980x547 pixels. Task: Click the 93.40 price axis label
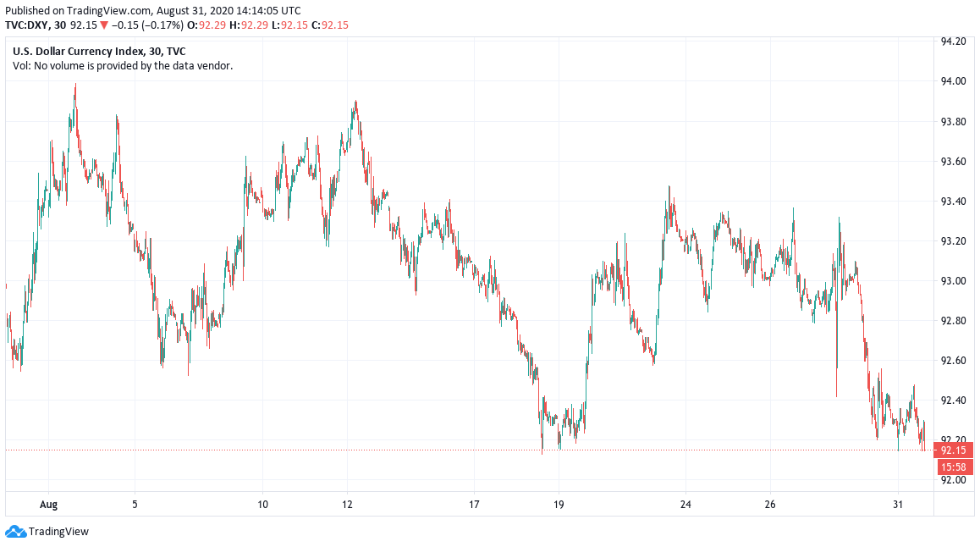pos(953,202)
